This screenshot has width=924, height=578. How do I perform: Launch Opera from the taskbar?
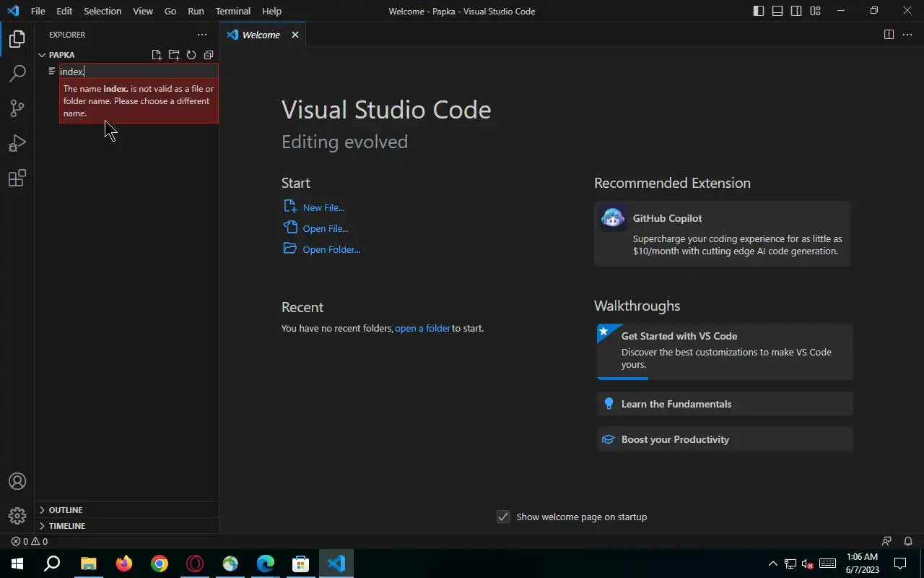[194, 564]
